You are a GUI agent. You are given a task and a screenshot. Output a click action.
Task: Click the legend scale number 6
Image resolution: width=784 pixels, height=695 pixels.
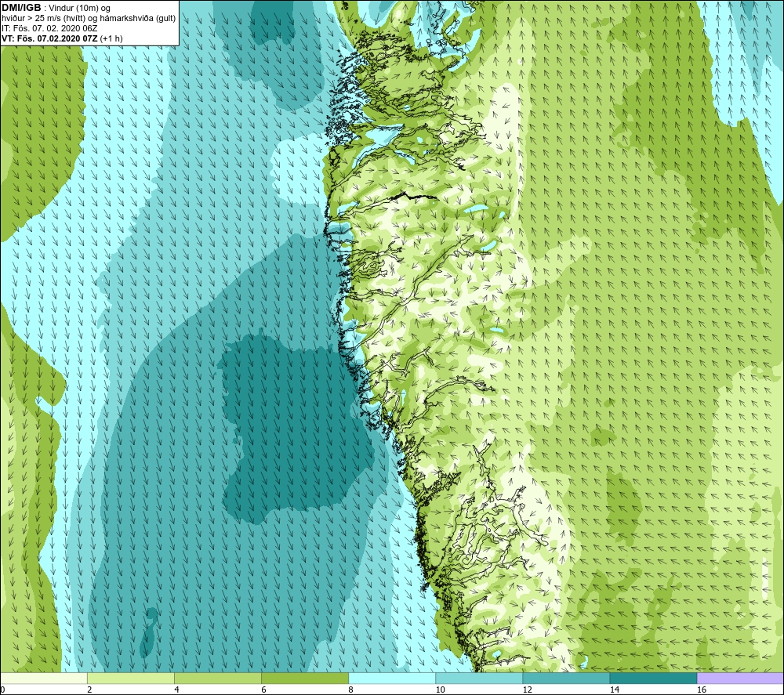coord(263,690)
